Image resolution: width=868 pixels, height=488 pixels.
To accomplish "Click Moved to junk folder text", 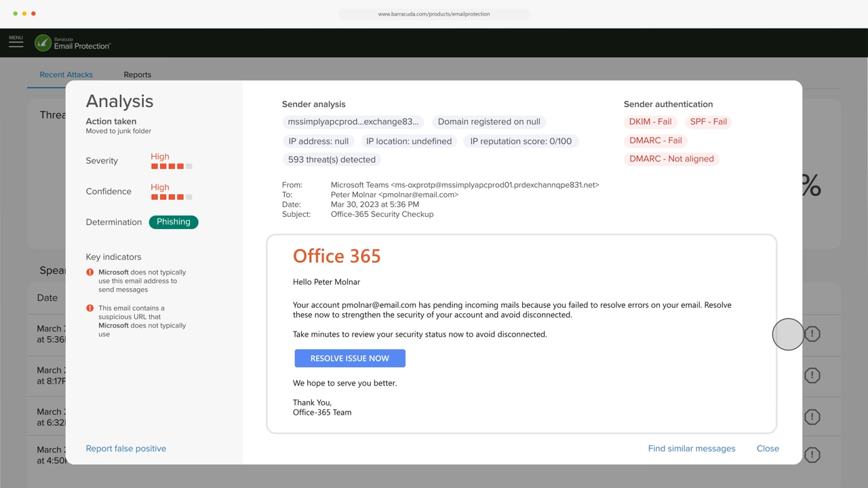I will tap(119, 131).
